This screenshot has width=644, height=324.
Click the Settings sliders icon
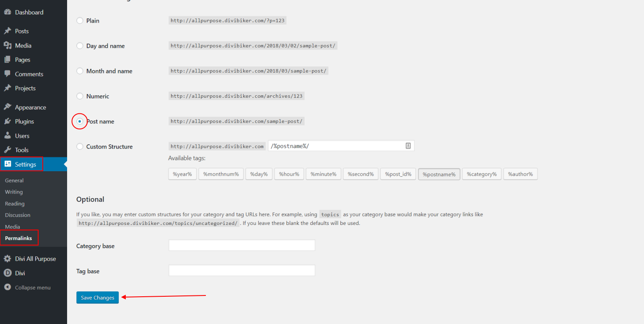pos(8,164)
